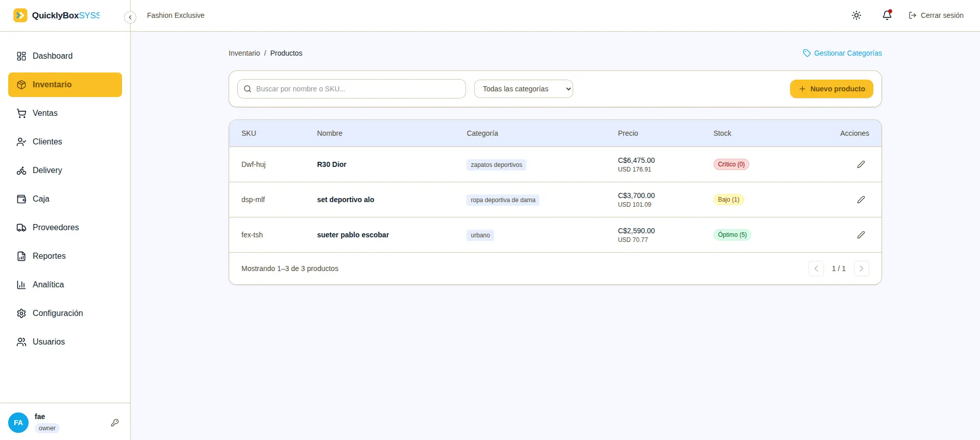Click the 1 / 1 page indicator
Screen dimensions: 980x440
(x=839, y=268)
